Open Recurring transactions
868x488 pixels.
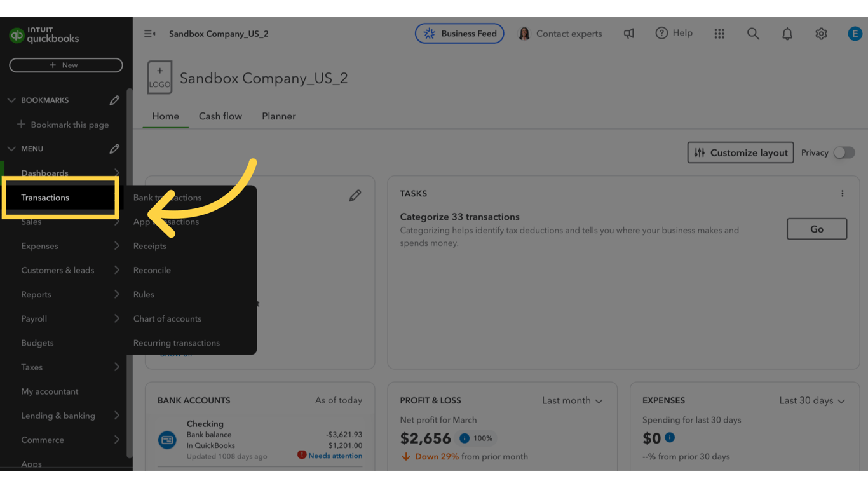(x=177, y=343)
